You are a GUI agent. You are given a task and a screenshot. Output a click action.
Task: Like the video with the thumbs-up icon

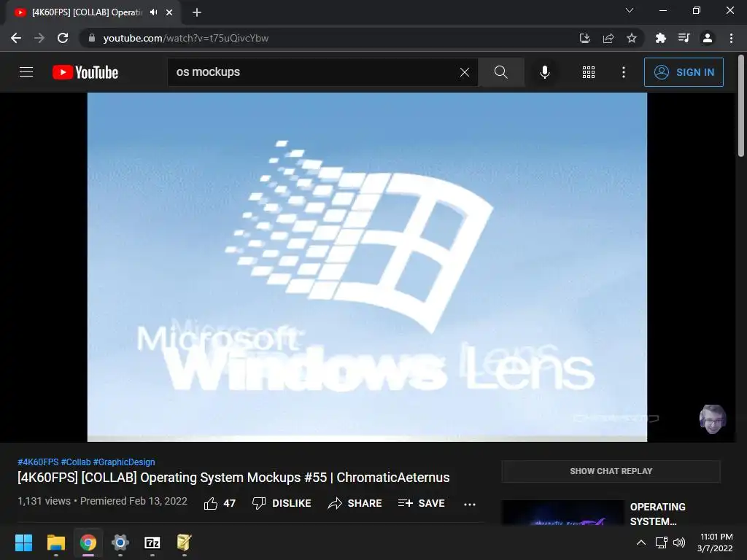[x=211, y=503]
